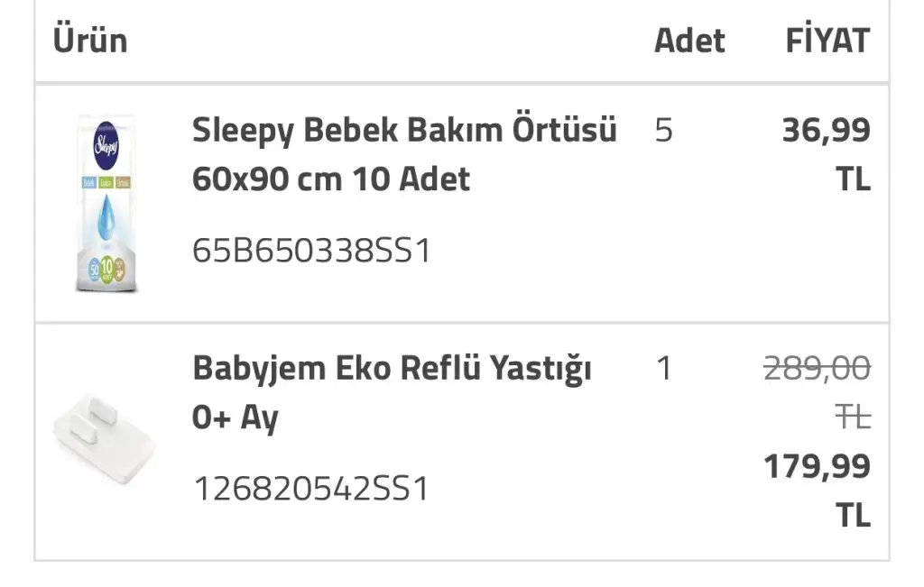This screenshot has height=587, width=924.
Task: Click the FİYAT column header
Action: click(x=827, y=40)
